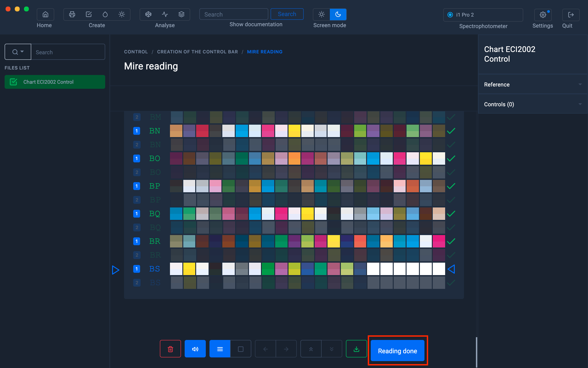Click the right arrow navigation button
Image resolution: width=588 pixels, height=368 pixels.
pyautogui.click(x=286, y=349)
